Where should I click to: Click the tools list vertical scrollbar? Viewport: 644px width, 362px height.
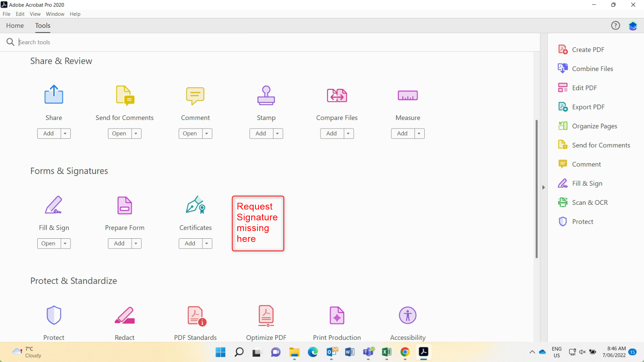click(537, 189)
